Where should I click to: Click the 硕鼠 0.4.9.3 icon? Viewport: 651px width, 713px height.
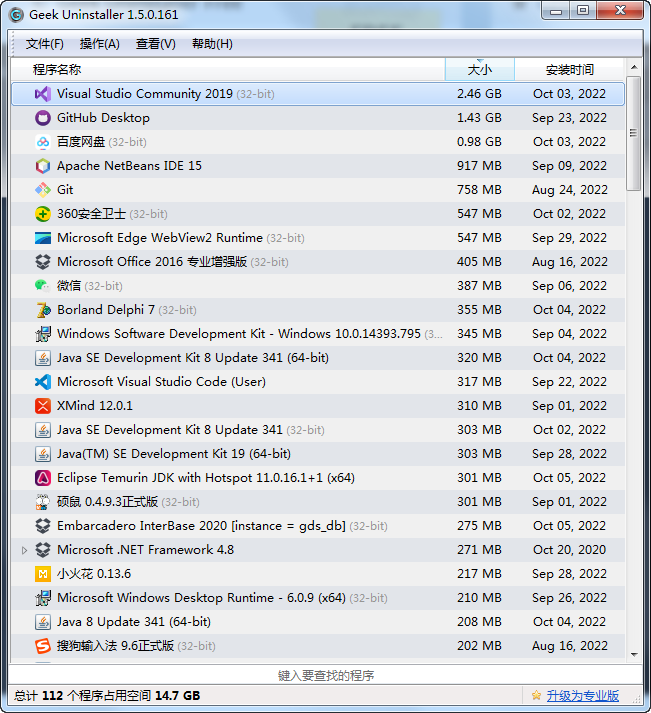[43, 502]
